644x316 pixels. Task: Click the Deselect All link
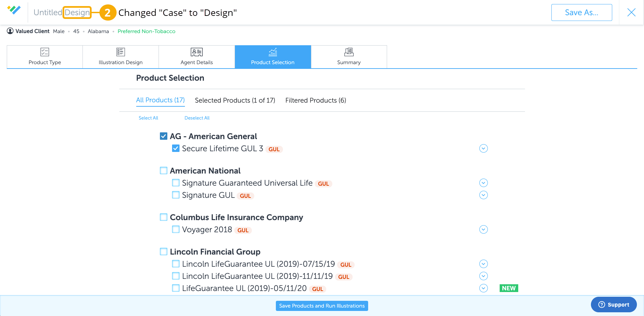pyautogui.click(x=197, y=118)
